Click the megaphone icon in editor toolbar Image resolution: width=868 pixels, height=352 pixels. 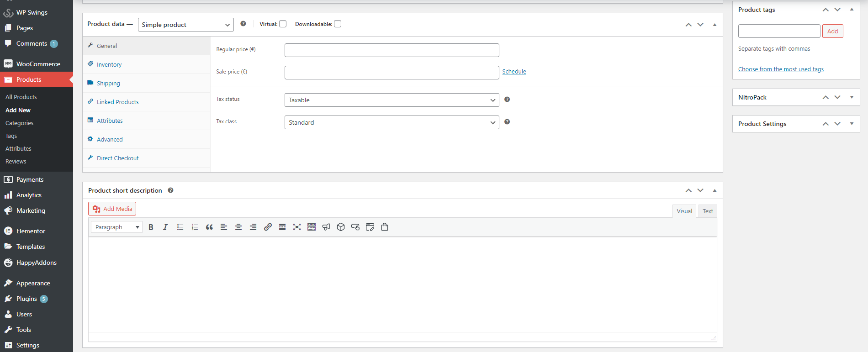coord(326,227)
